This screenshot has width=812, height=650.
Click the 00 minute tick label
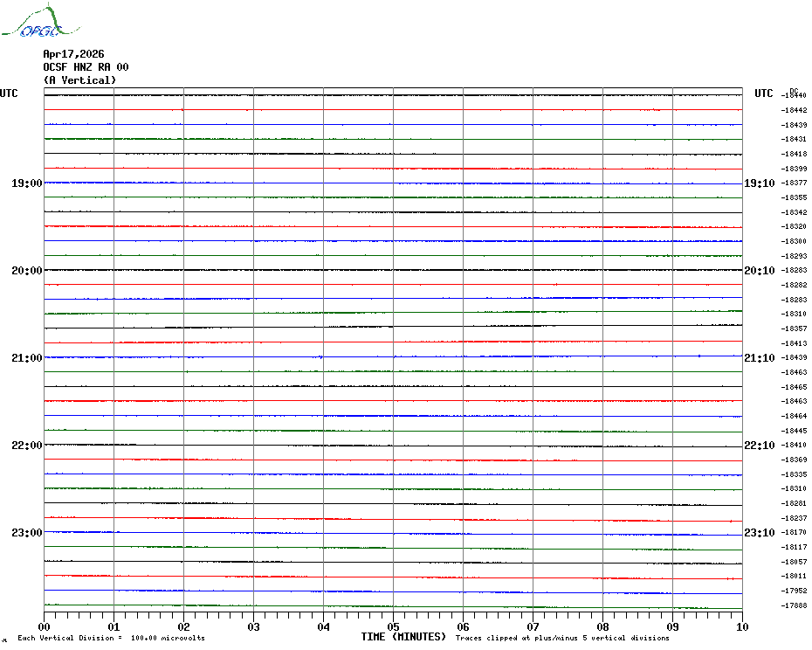[x=45, y=626]
